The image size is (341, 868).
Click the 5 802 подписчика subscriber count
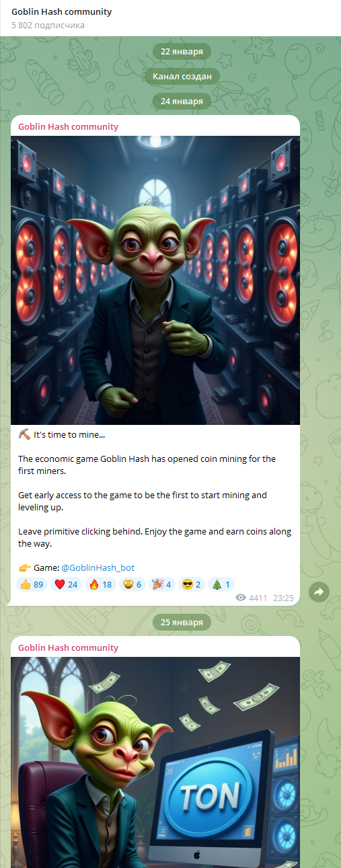click(x=48, y=26)
